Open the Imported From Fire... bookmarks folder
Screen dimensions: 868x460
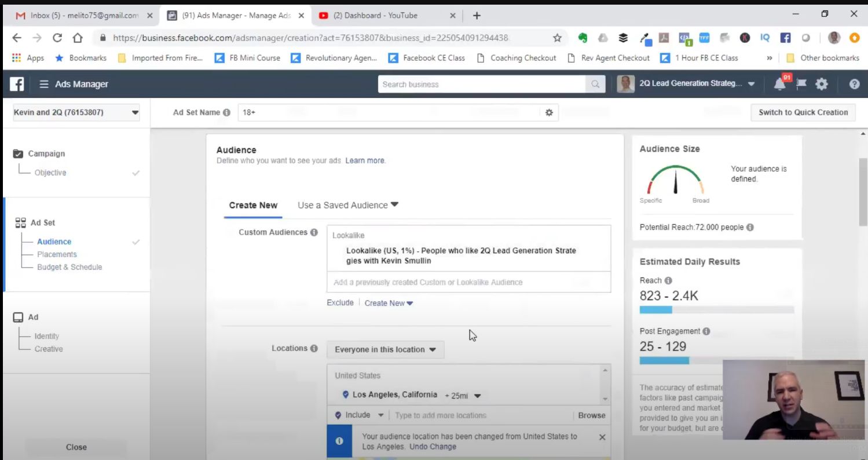click(x=160, y=58)
